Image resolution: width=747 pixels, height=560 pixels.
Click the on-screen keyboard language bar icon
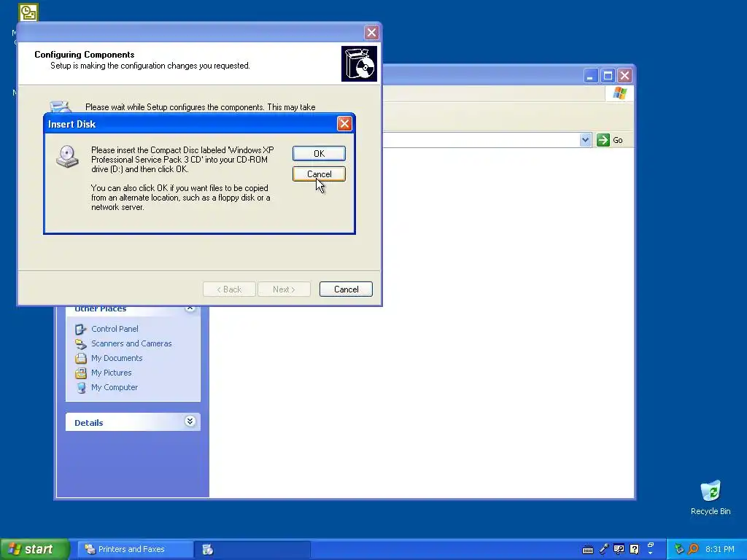[588, 550]
